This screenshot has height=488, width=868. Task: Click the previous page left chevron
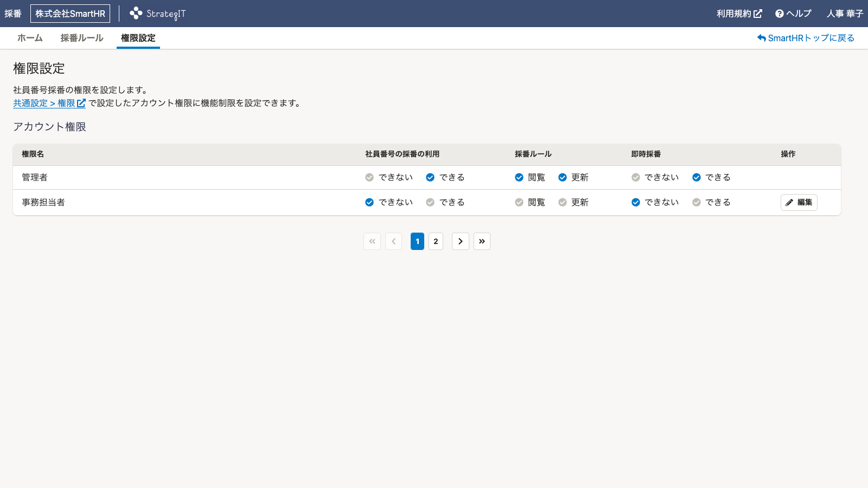[x=393, y=241]
